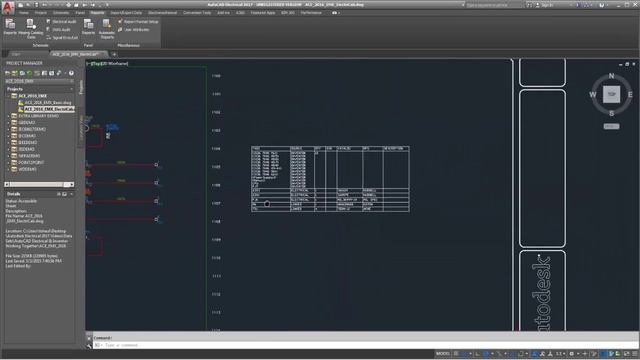This screenshot has height=360, width=640.
Task: Open the AutoCAD application menu button
Action: 7,7
